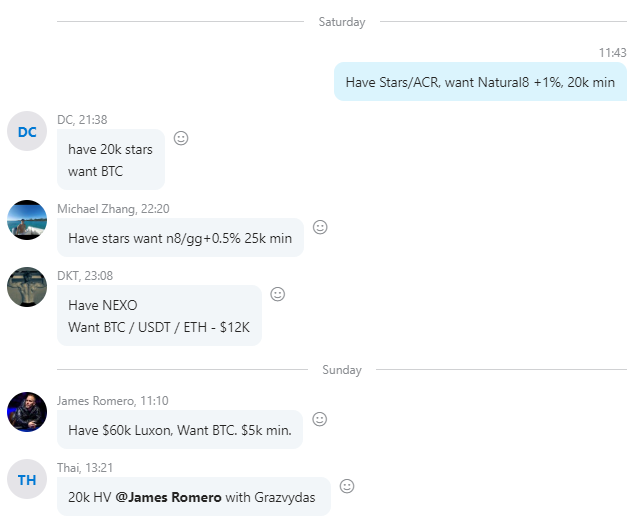Open the @James Romero mention
Image resolution: width=642 pixels, height=525 pixels.
click(x=168, y=497)
